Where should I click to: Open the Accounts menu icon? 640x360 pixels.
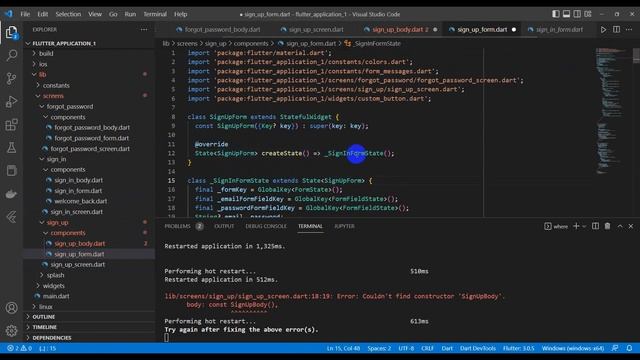[x=11, y=307]
